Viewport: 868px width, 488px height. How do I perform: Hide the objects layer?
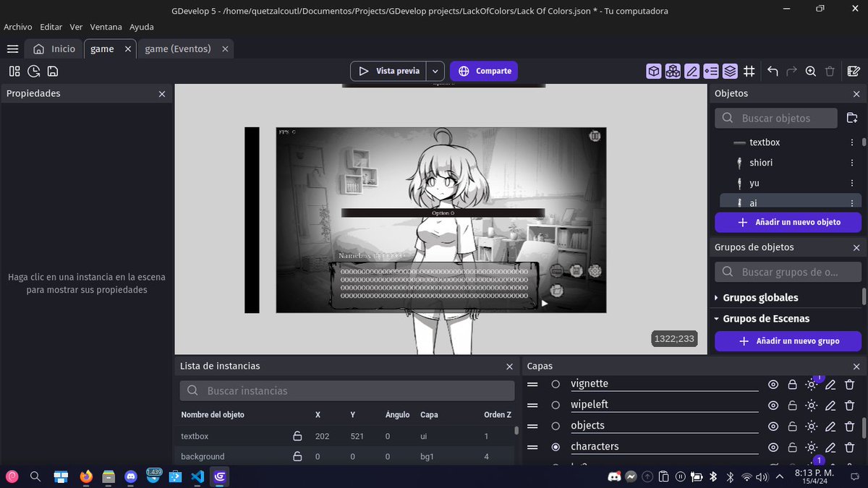pyautogui.click(x=773, y=426)
